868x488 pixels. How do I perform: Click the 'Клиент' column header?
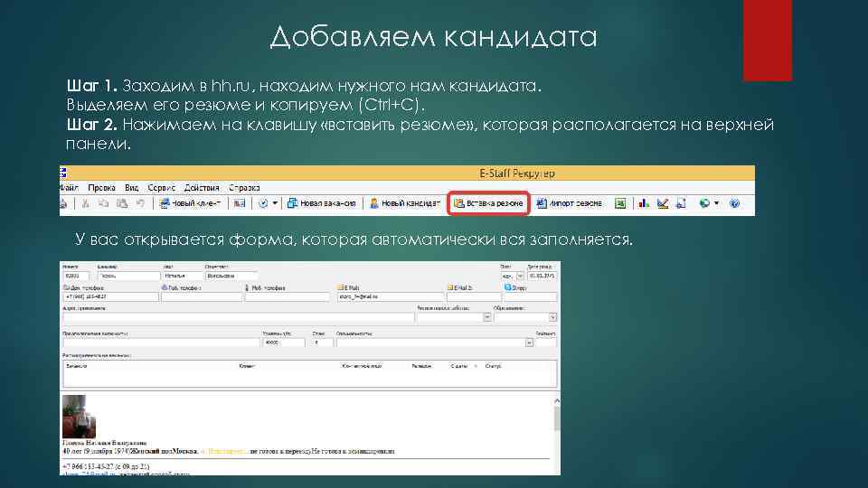(246, 366)
